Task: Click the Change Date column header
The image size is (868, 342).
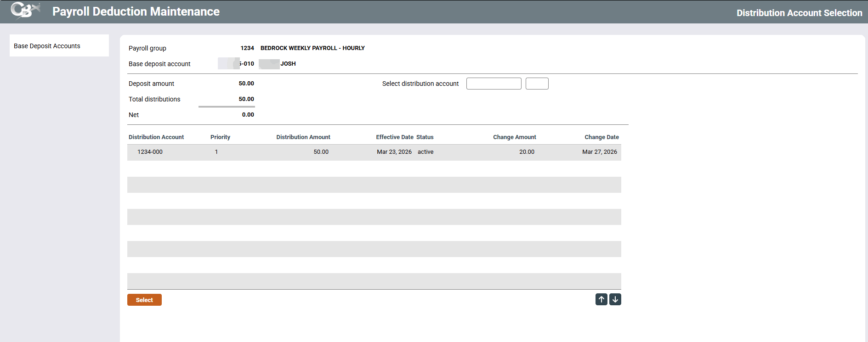Action: click(601, 137)
